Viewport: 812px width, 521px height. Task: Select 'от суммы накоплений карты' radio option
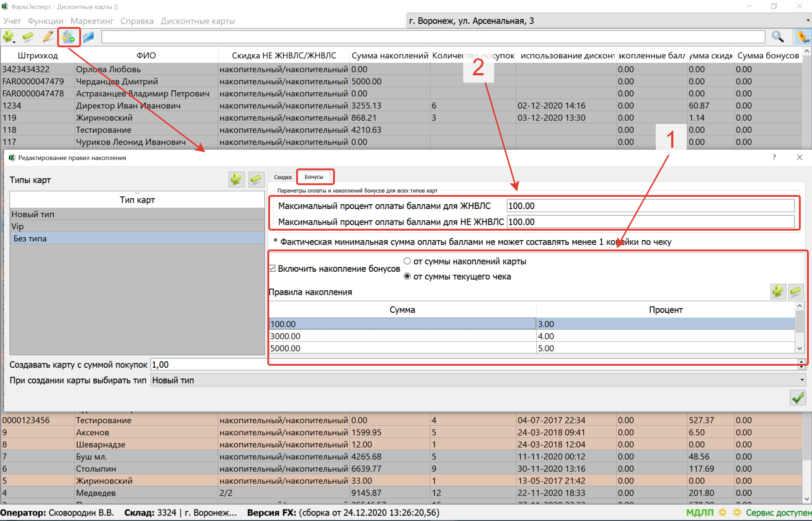pos(407,261)
